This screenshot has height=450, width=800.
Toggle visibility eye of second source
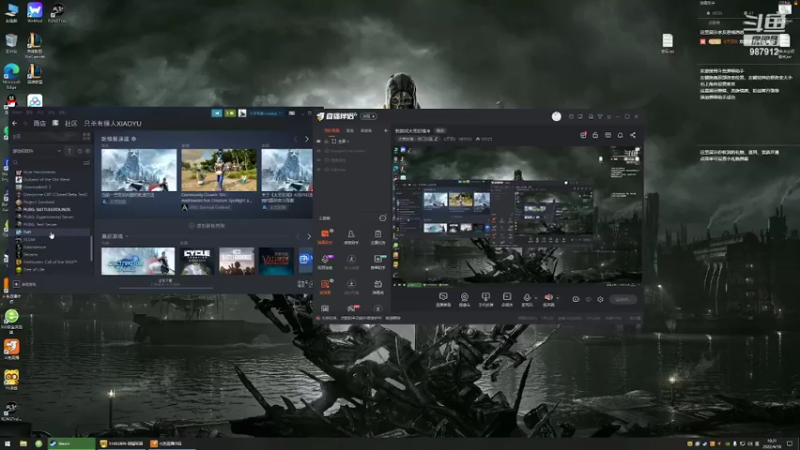tap(319, 151)
